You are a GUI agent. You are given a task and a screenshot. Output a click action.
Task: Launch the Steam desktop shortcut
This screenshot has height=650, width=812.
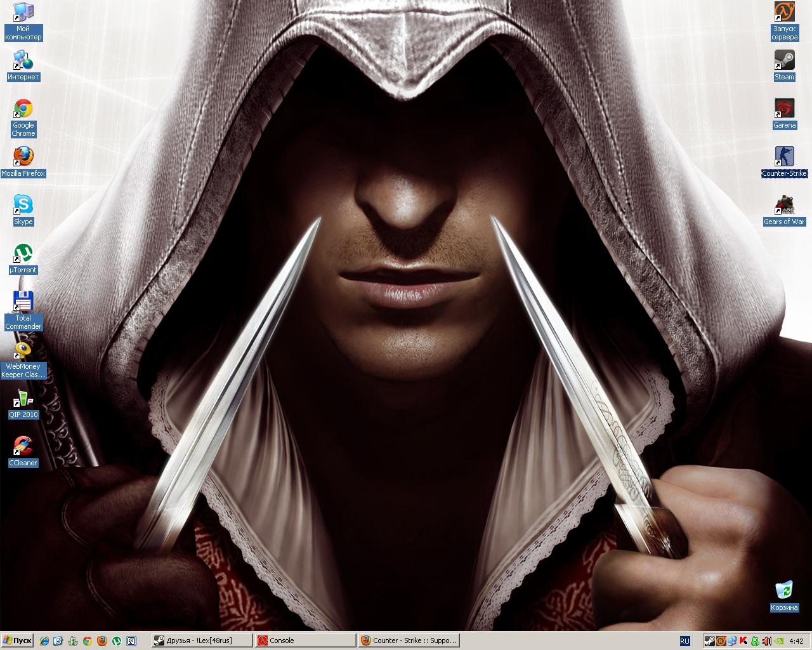784,66
